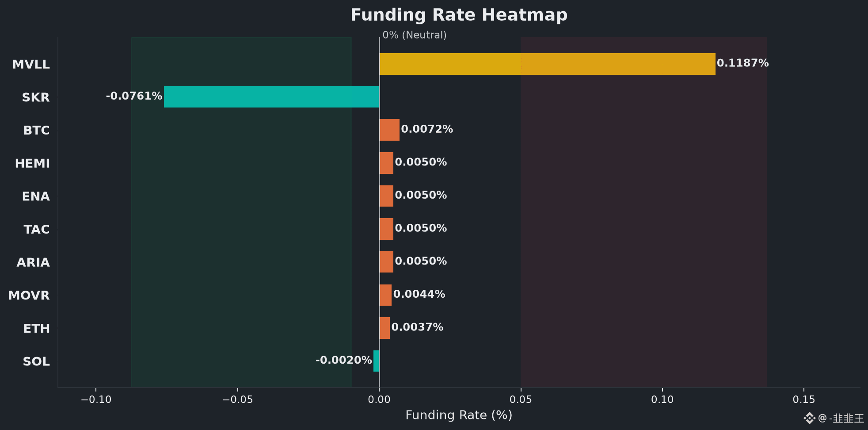Click the 0.0037% value beside ETH bar
The image size is (868, 430).
[417, 327]
